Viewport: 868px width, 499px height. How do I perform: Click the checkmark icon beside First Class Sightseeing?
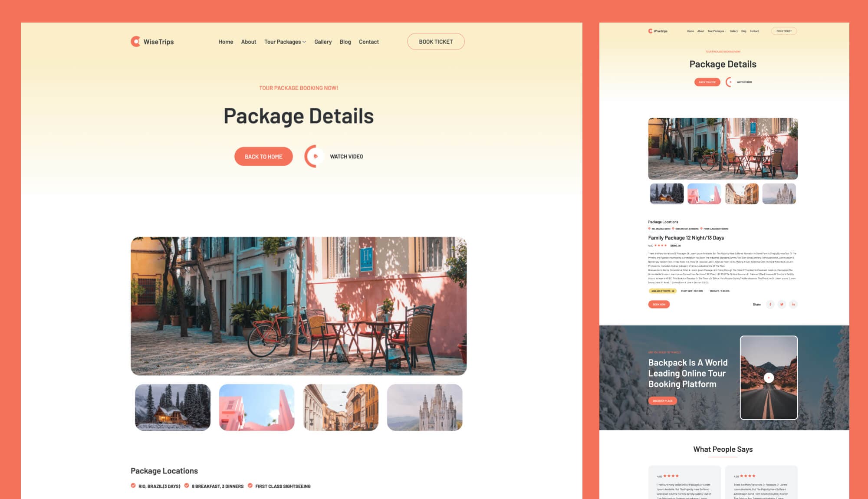250,486
